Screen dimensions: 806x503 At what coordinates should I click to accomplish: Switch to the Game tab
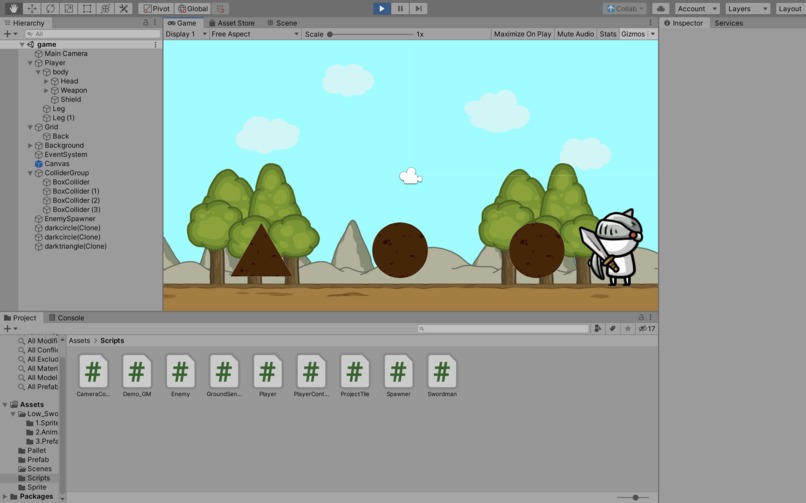point(182,23)
